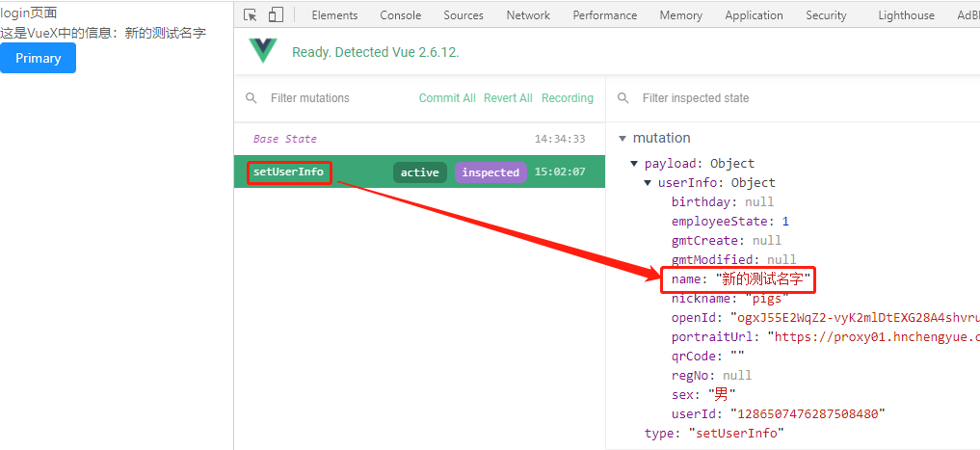Click the portraitUrl field
The height and width of the screenshot is (450, 980).
[x=825, y=337]
